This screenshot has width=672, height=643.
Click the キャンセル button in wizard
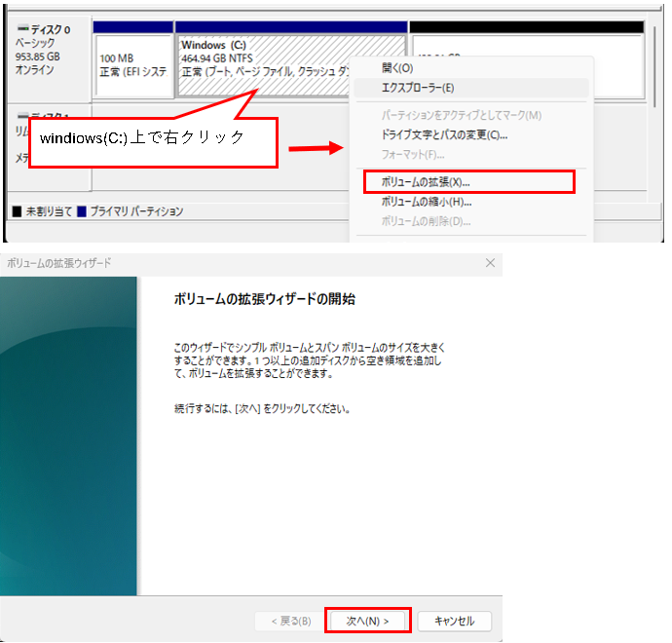454,621
